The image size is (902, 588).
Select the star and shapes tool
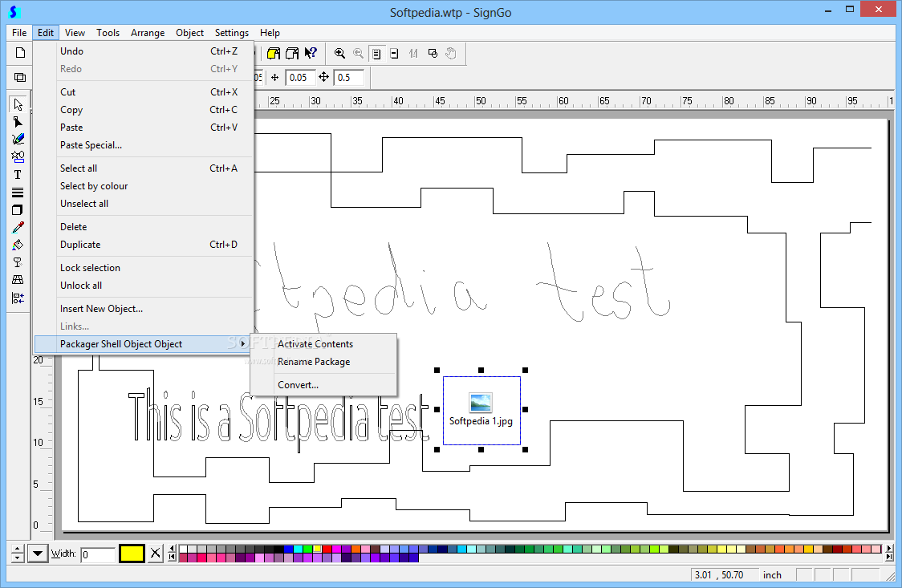(x=18, y=157)
